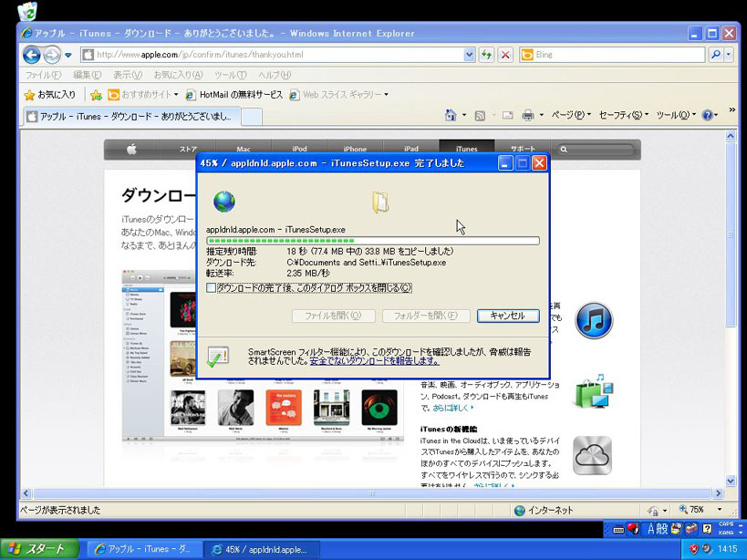This screenshot has height=560, width=747.
Task: Open the お気に入り(A) menu
Action: point(178,75)
